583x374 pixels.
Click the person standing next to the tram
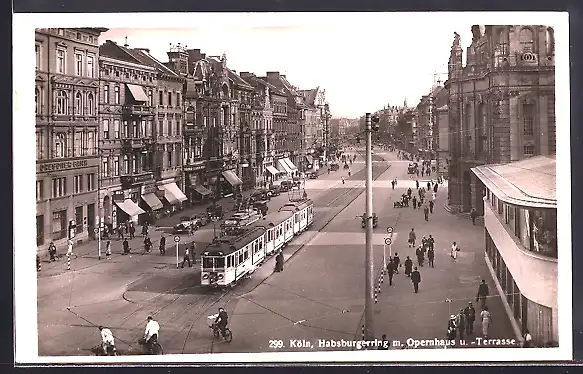tap(279, 261)
